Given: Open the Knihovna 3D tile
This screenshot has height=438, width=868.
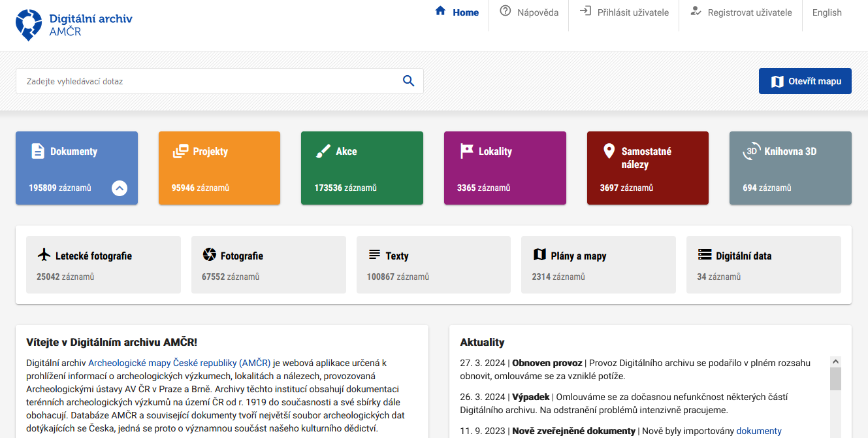Looking at the screenshot, I should pyautogui.click(x=790, y=168).
